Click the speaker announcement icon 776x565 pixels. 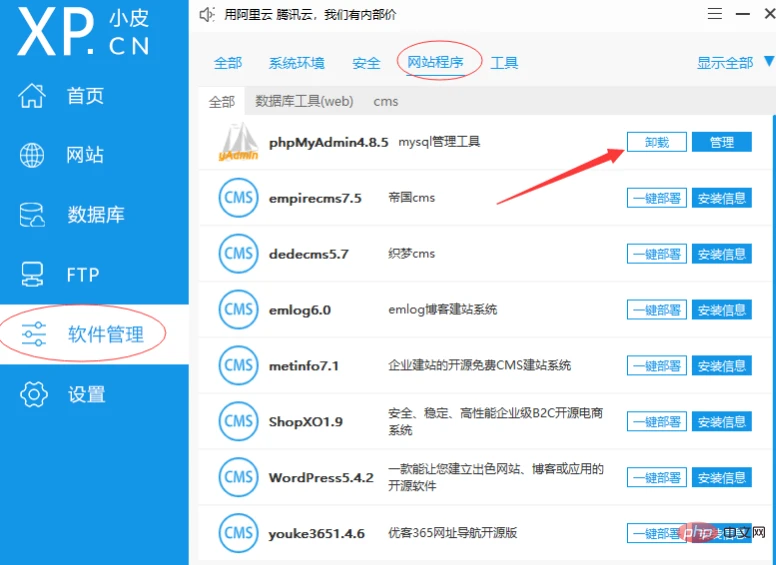207,15
